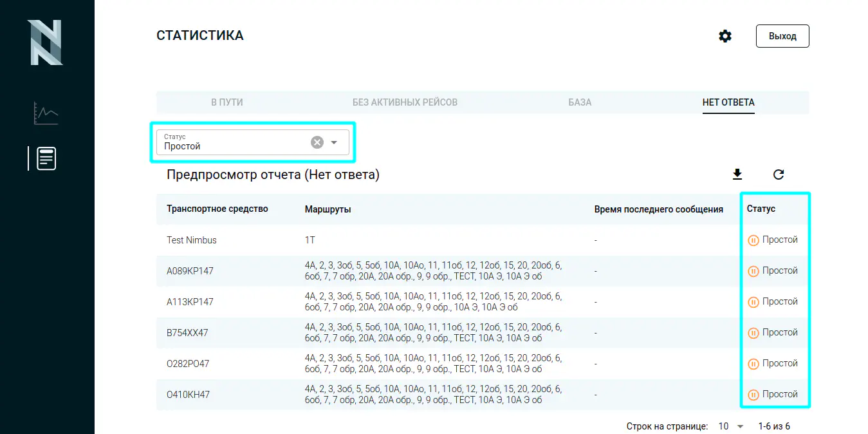The width and height of the screenshot is (868, 434).
Task: Expand the Статус filter dropdown arrow
Action: [x=334, y=142]
